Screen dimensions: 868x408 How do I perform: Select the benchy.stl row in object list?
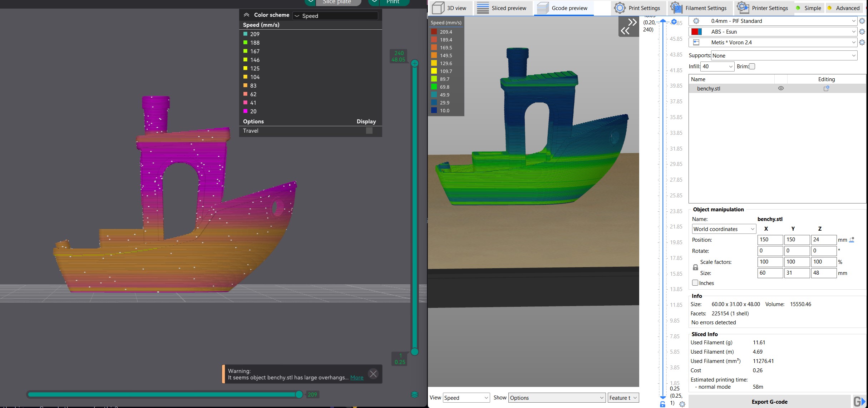[x=777, y=88]
